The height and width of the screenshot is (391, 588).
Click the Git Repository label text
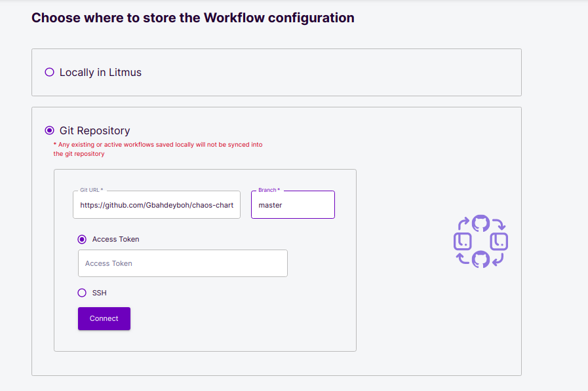tap(95, 130)
